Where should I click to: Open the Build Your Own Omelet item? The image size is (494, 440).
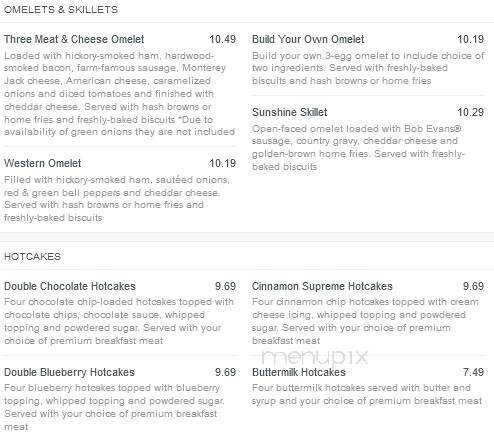308,39
